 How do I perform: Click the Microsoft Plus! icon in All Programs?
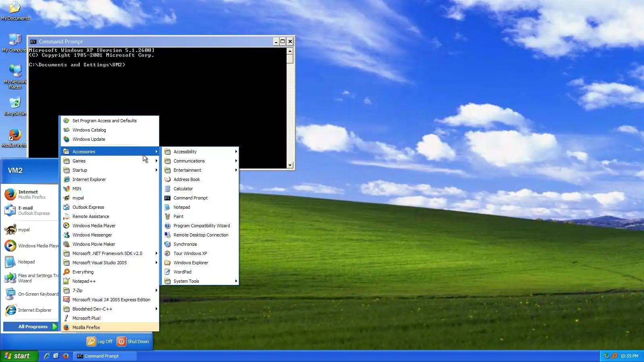66,318
